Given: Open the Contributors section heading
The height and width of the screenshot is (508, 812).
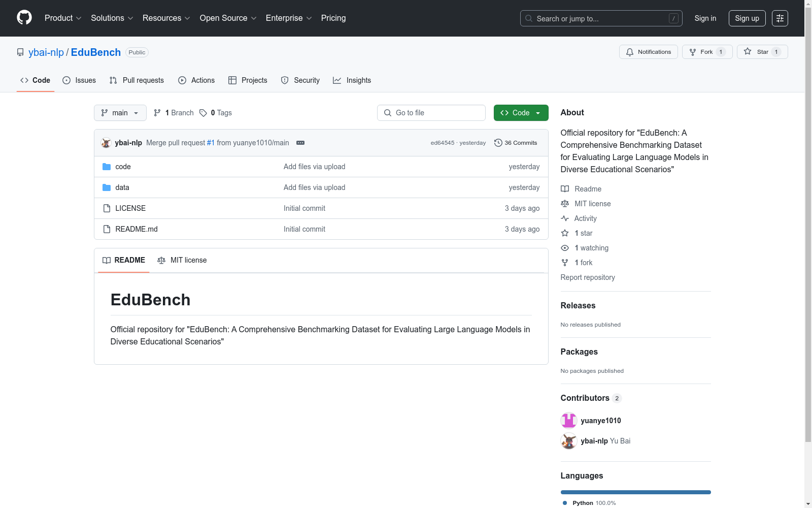Looking at the screenshot, I should click(585, 398).
